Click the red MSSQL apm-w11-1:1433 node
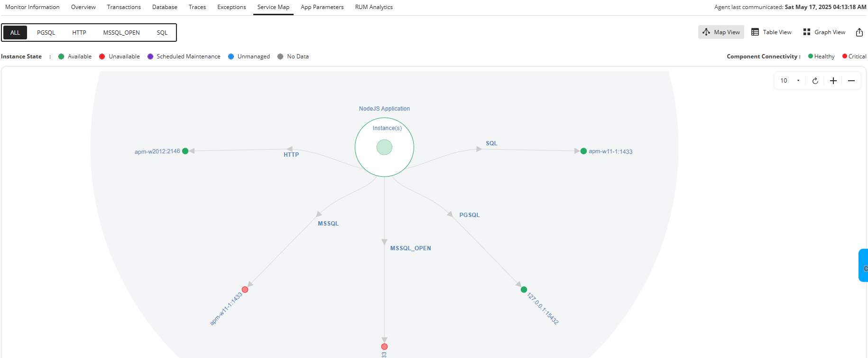The height and width of the screenshot is (358, 868). [245, 290]
